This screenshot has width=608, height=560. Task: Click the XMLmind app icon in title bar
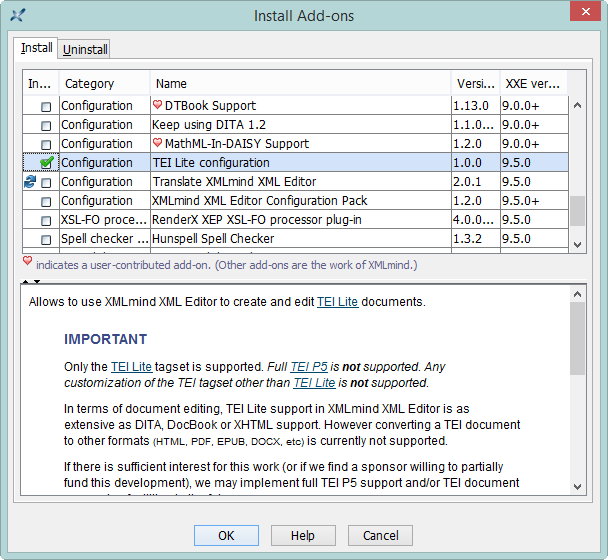[x=17, y=16]
